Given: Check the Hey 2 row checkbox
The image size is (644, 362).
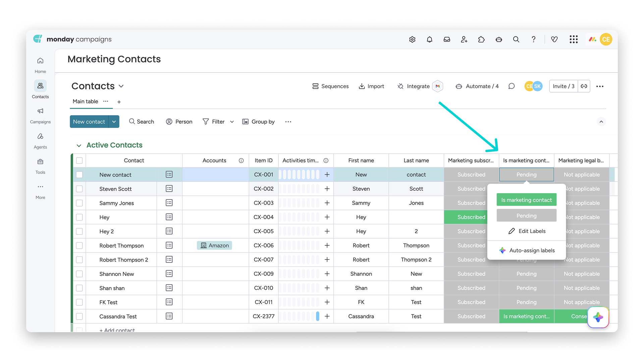Looking at the screenshot, I should click(79, 231).
